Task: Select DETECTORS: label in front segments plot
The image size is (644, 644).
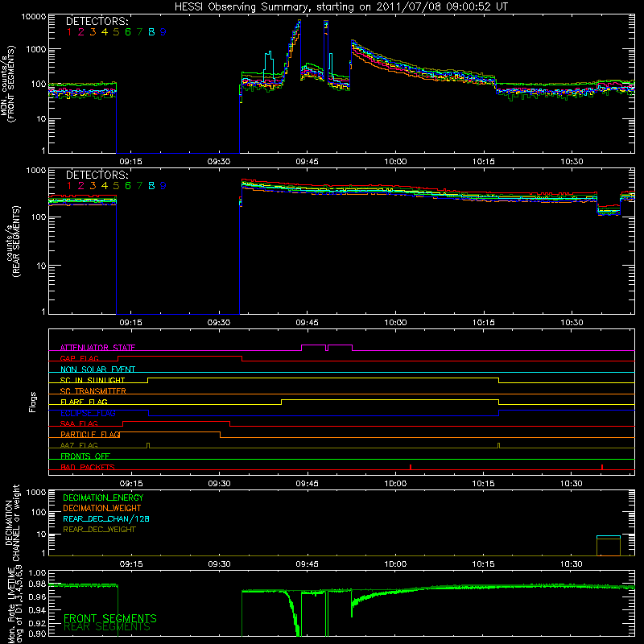Action: tap(97, 21)
